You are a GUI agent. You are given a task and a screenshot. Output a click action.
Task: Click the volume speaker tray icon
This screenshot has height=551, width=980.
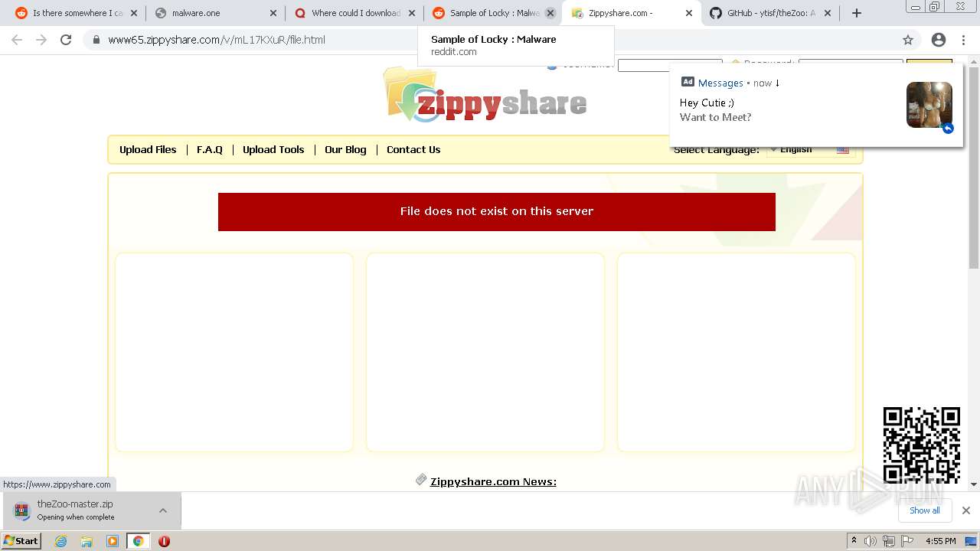(x=871, y=541)
